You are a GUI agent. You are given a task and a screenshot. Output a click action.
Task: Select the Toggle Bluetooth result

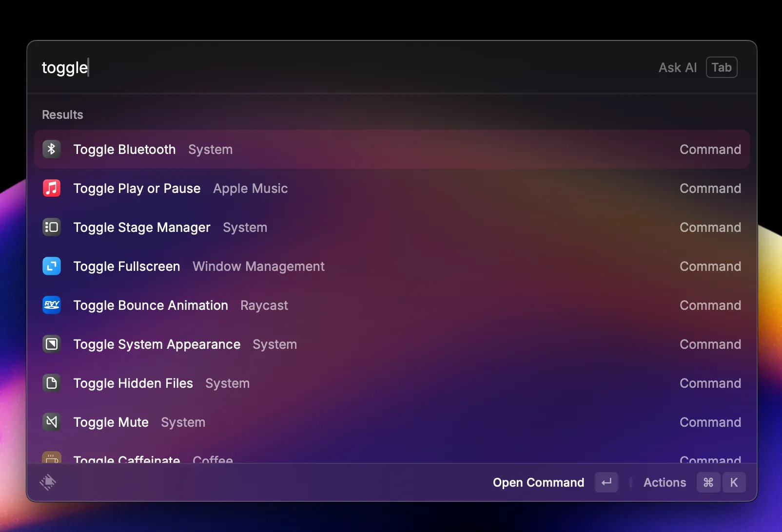click(x=124, y=149)
